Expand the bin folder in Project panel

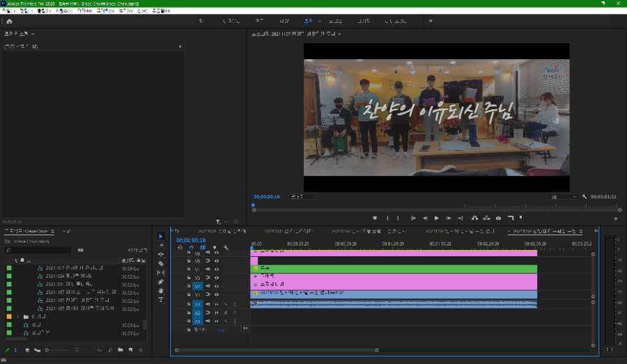pos(17,317)
